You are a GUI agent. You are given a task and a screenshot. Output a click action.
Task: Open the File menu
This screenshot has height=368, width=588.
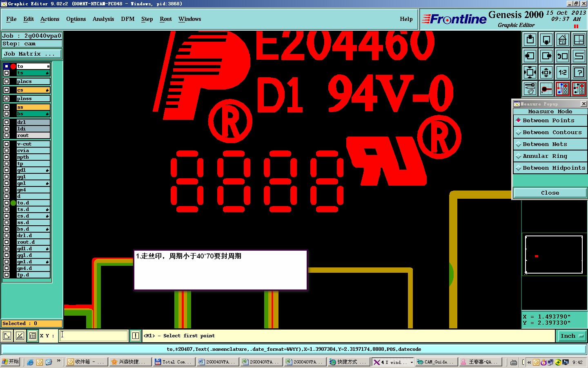tap(11, 19)
